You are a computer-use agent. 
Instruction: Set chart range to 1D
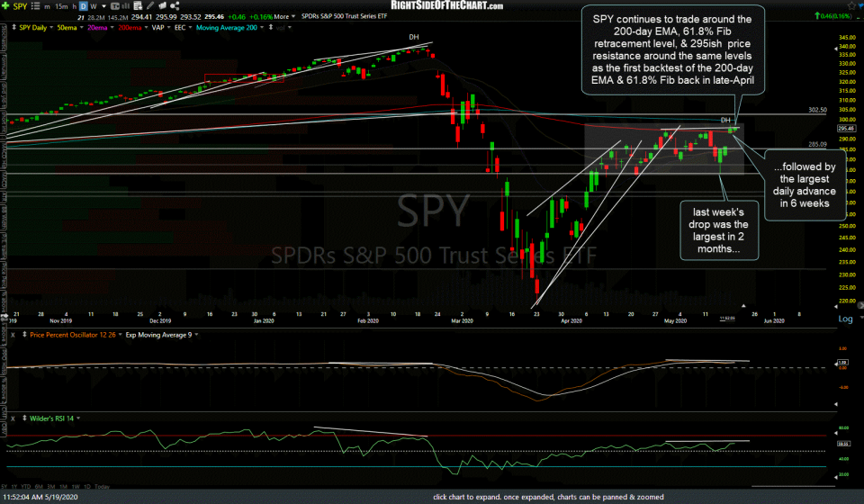(87, 487)
